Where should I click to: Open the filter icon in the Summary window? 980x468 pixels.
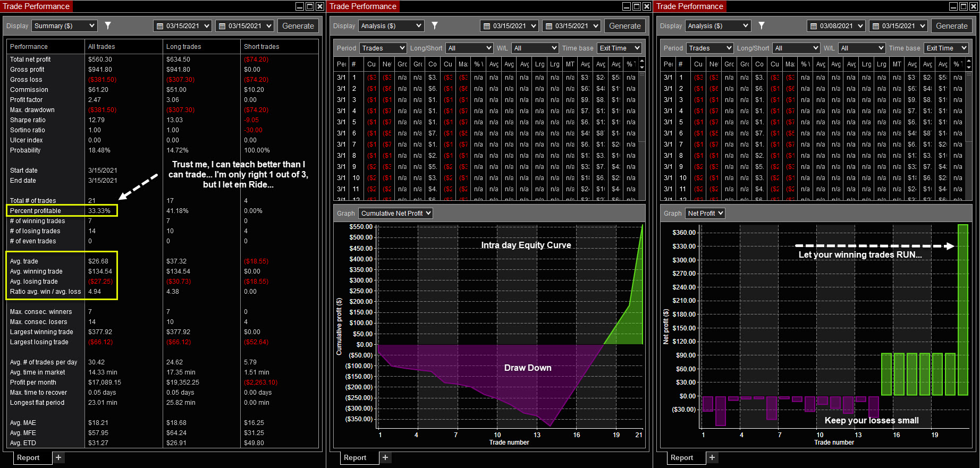pyautogui.click(x=108, y=25)
